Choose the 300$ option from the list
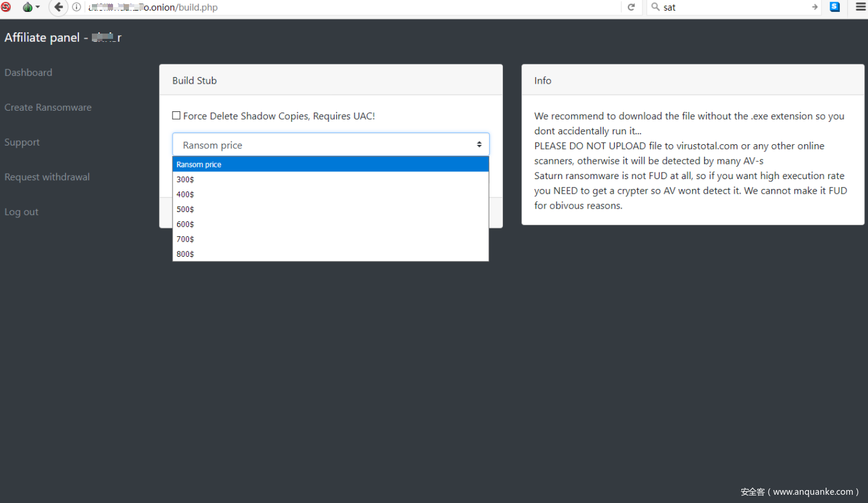The height and width of the screenshot is (503, 868). pos(185,180)
